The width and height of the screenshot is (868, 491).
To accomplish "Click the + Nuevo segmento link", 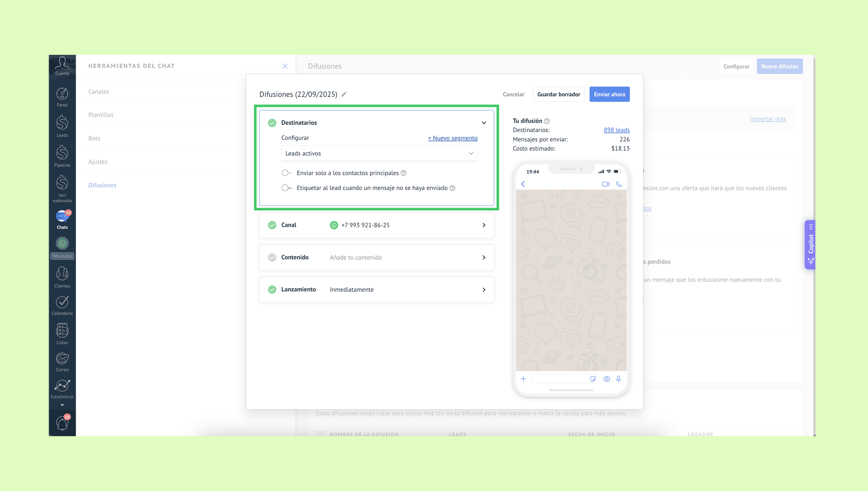I will point(452,138).
